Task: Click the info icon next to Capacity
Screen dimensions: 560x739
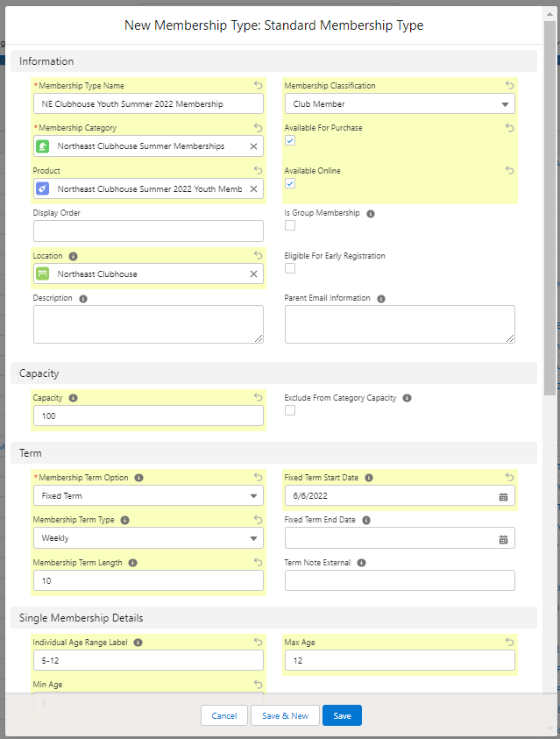Action: tap(73, 397)
